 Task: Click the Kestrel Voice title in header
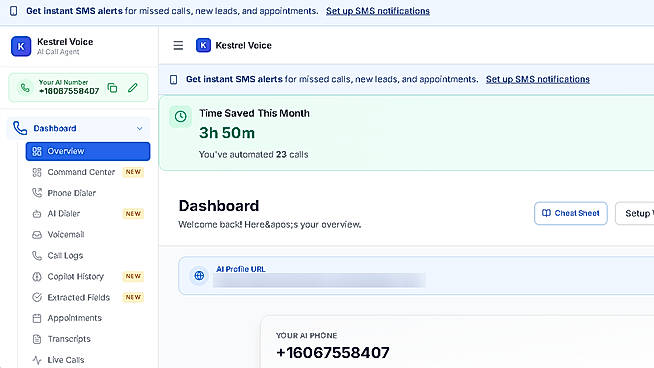click(244, 45)
